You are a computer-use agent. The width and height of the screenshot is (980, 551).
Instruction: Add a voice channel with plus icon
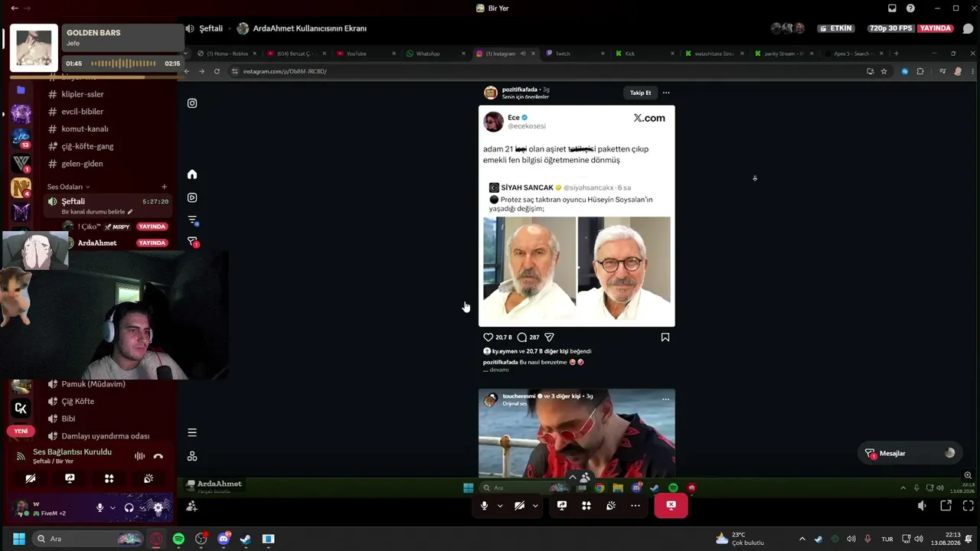tap(164, 187)
